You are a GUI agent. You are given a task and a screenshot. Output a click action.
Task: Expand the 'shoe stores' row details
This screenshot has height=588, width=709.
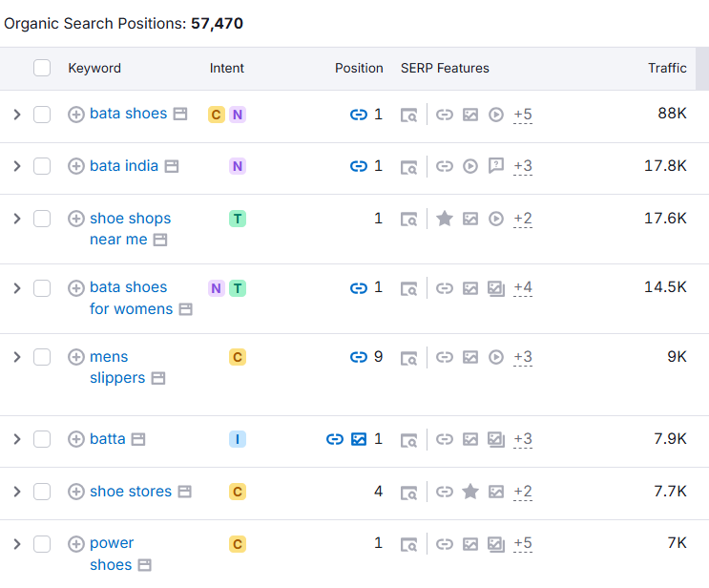tap(17, 492)
